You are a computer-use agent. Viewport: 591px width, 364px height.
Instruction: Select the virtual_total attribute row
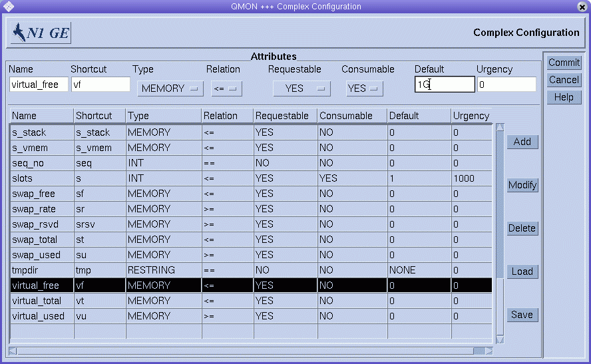coord(251,301)
